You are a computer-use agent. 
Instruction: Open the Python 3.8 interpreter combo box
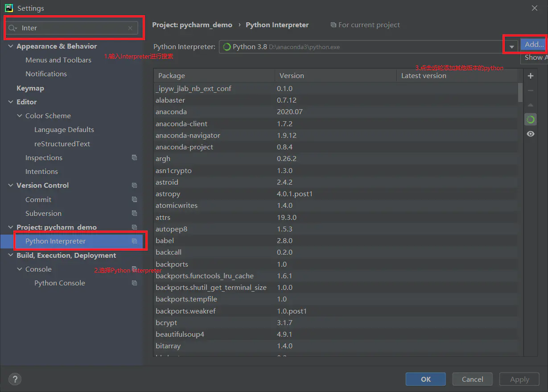tap(368, 47)
